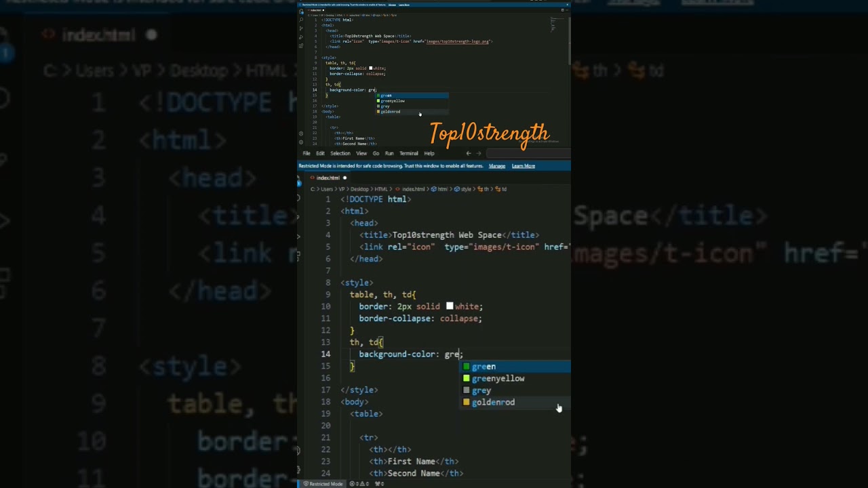Click grey swatch in enlarged autocomplete list
Screen dimensions: 868x488
click(x=466, y=390)
